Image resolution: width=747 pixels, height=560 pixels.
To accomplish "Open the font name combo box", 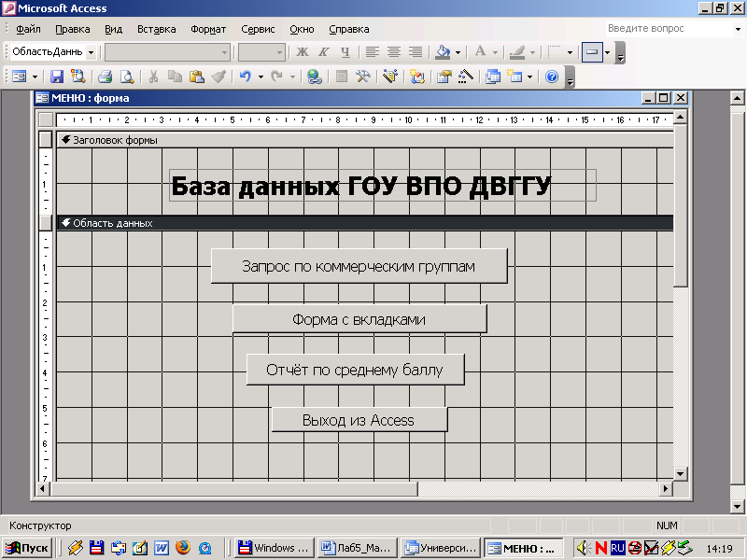I will tap(167, 52).
